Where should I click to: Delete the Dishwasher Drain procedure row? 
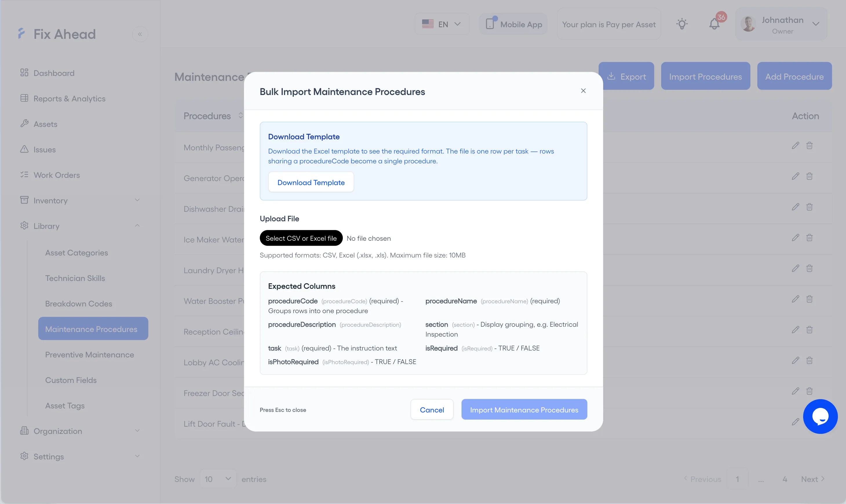pyautogui.click(x=809, y=207)
